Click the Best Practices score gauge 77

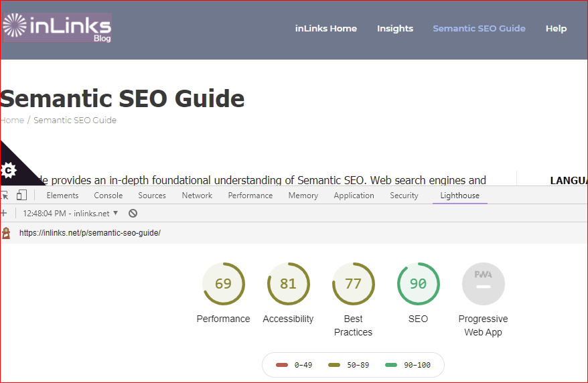click(x=353, y=284)
